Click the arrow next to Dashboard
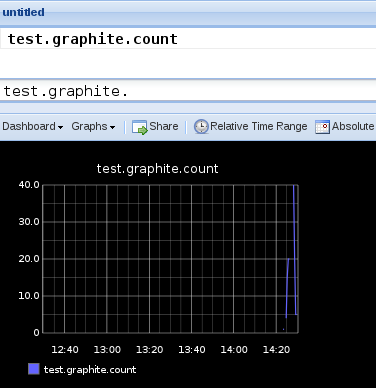Viewport: 376px width, 388px height. pyautogui.click(x=60, y=127)
